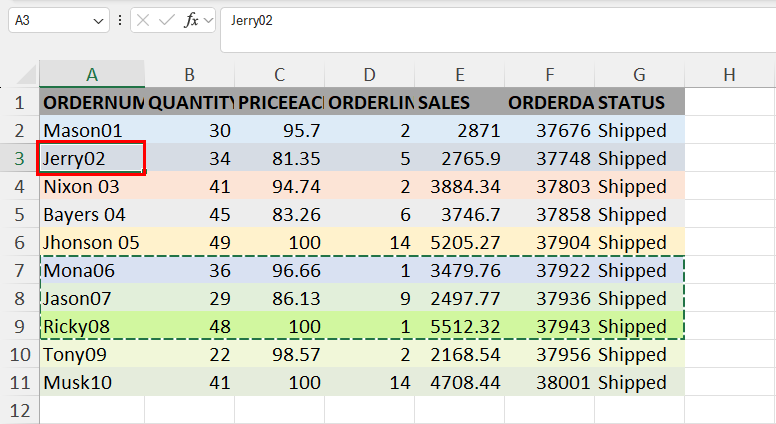The width and height of the screenshot is (776, 424).
Task: Click the three-dot handle beside Name Box
Action: click(120, 20)
